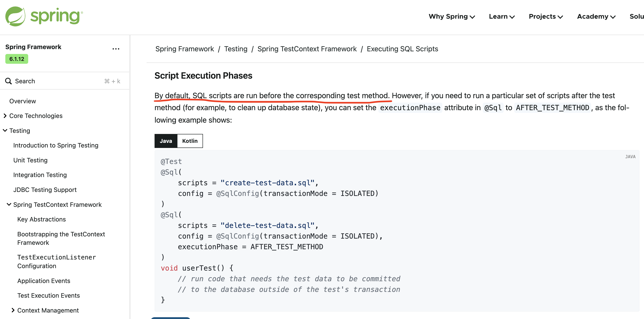
Task: Open the Projects dropdown menu
Action: pos(545,16)
